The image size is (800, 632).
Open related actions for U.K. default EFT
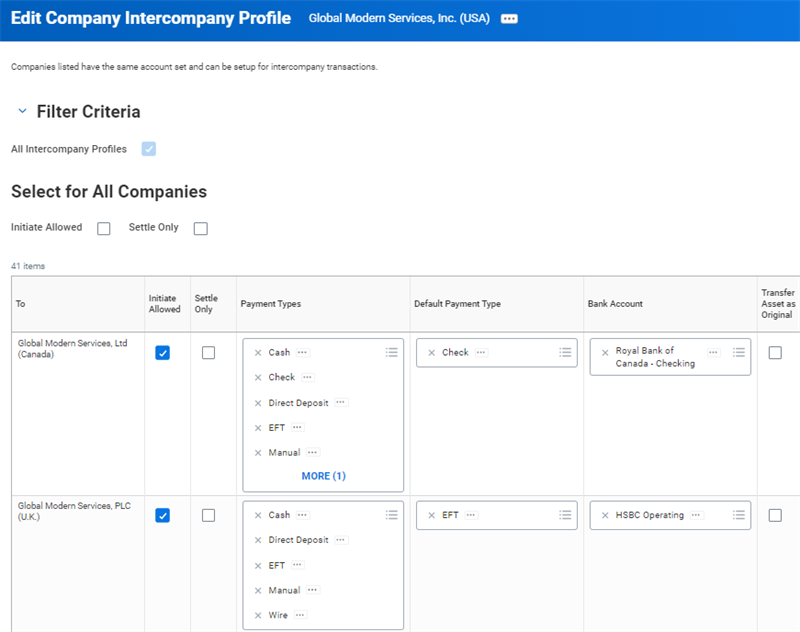coord(471,515)
